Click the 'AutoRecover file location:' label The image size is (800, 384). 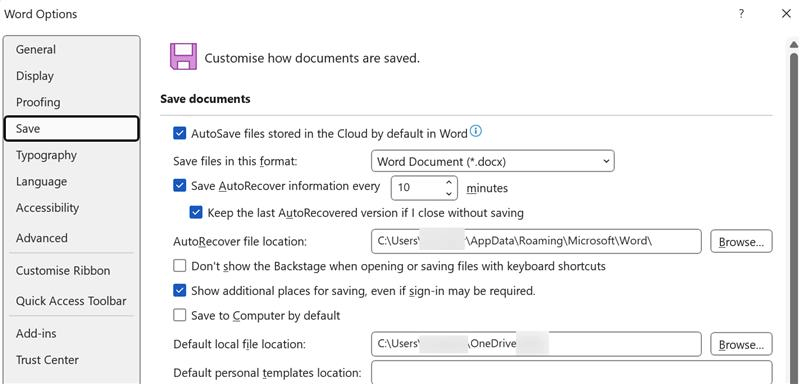[240, 241]
